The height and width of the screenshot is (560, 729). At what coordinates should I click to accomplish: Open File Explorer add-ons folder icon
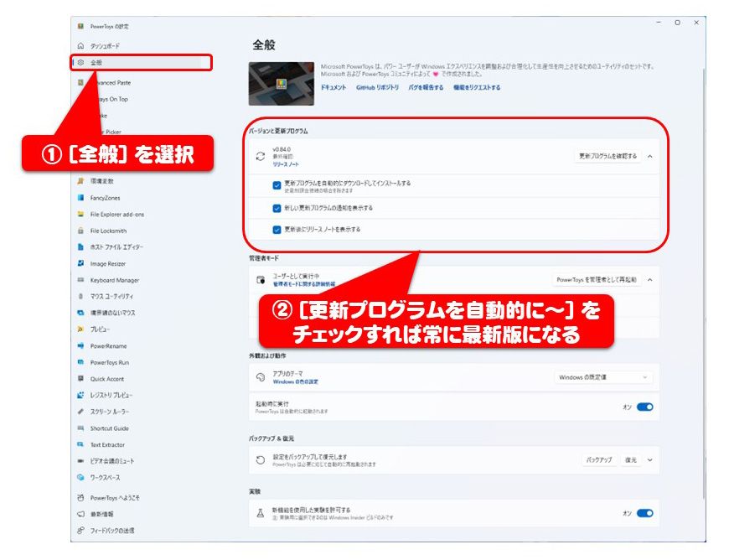(81, 215)
